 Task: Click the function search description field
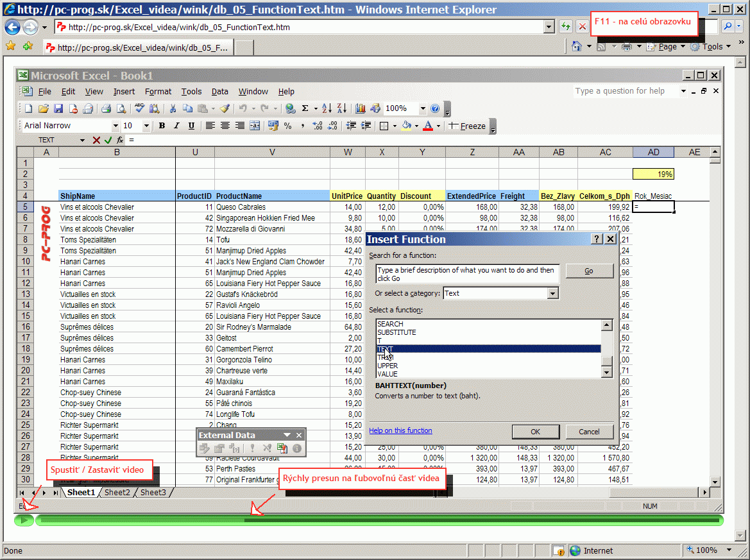pos(467,274)
